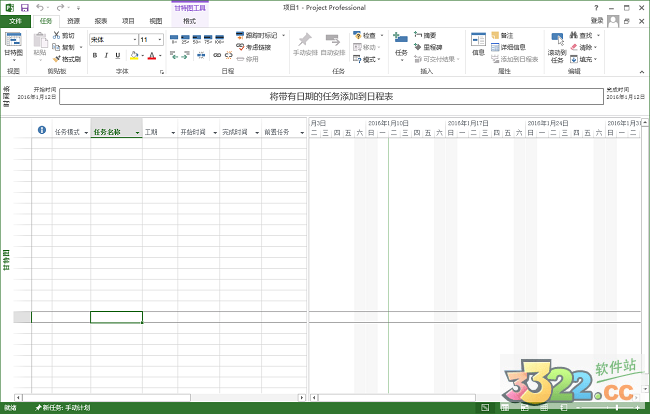Collapse the ribbon with the chevron
Image resolution: width=650 pixels, height=414 pixels.
click(x=641, y=72)
